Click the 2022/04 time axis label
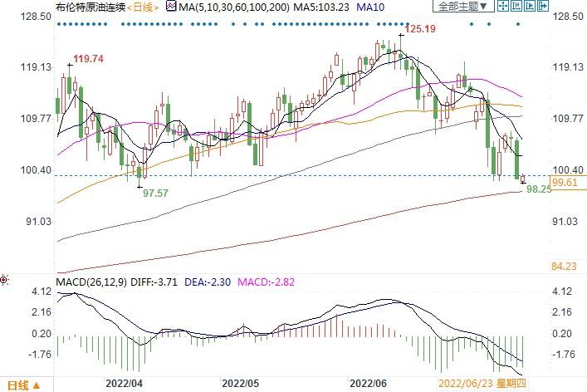 coord(124,384)
